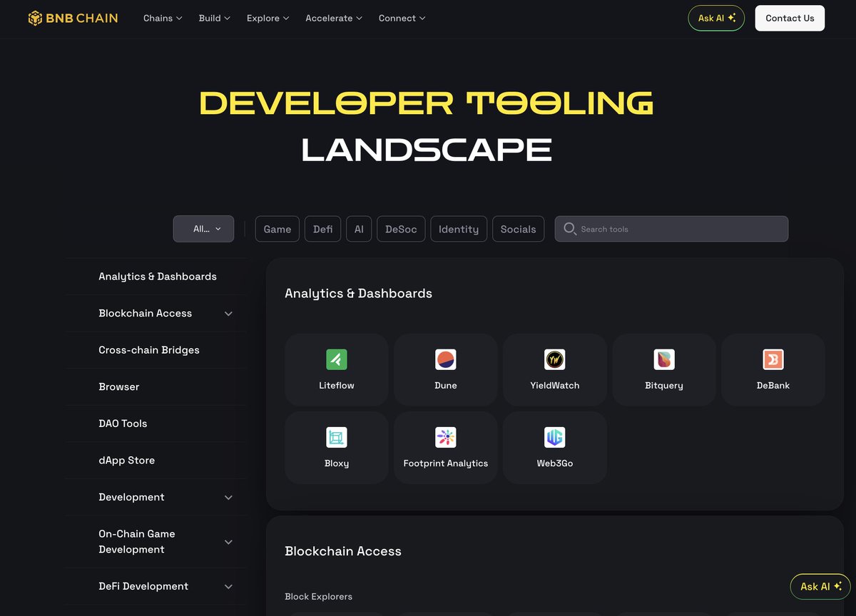The width and height of the screenshot is (856, 616).
Task: Expand the Accelerate navigation menu
Action: pyautogui.click(x=334, y=18)
